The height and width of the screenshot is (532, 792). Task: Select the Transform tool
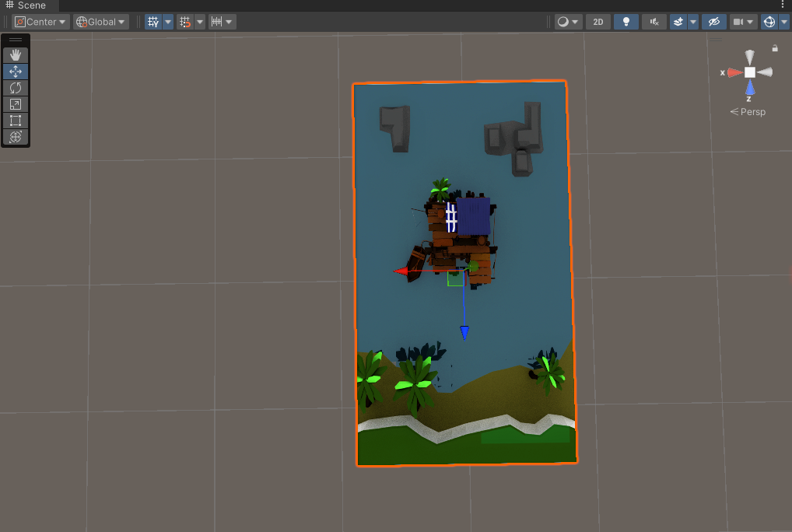(16, 137)
